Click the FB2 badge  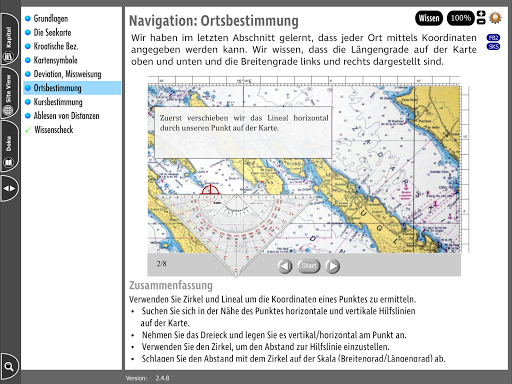click(493, 37)
